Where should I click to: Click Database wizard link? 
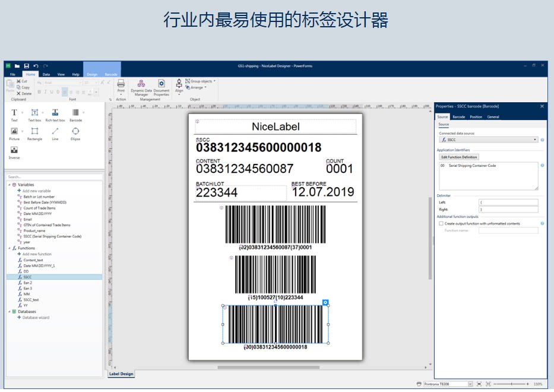point(34,317)
